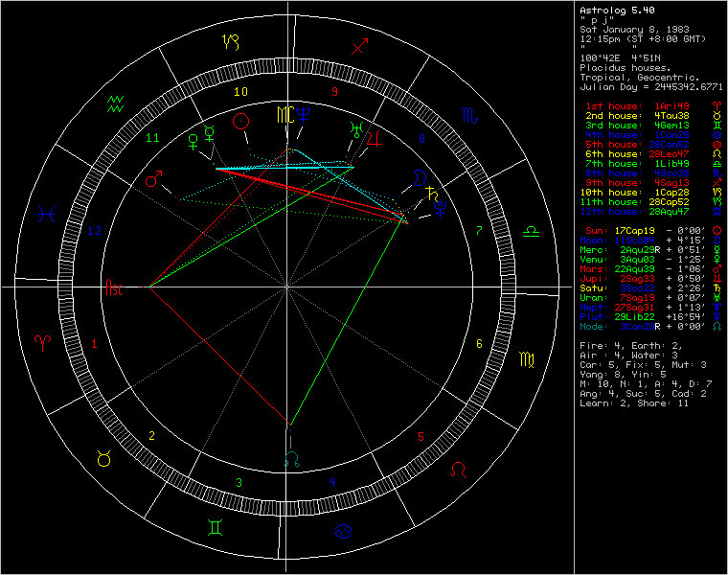Click the MC midheaven marker
The image size is (728, 575).
point(285,115)
